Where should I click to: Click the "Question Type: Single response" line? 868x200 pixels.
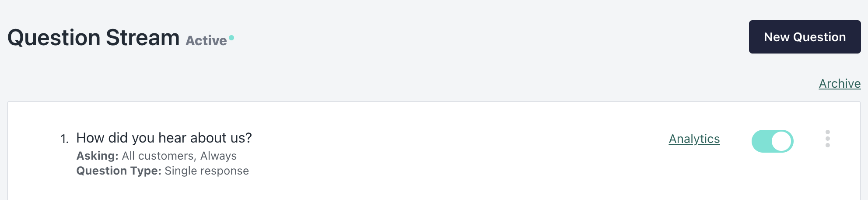(x=163, y=171)
